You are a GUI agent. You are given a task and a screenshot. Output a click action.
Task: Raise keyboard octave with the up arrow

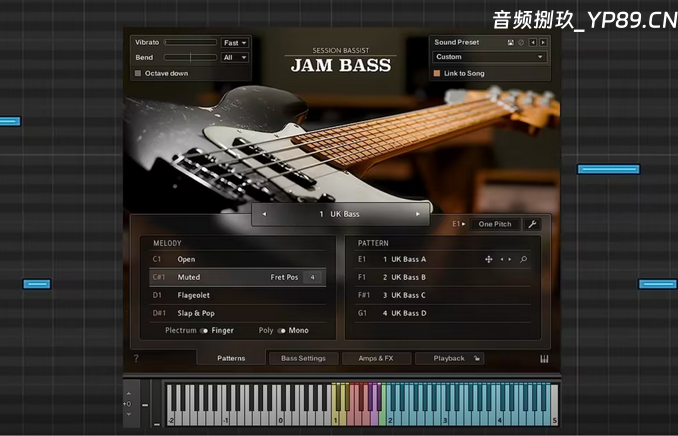point(128,393)
